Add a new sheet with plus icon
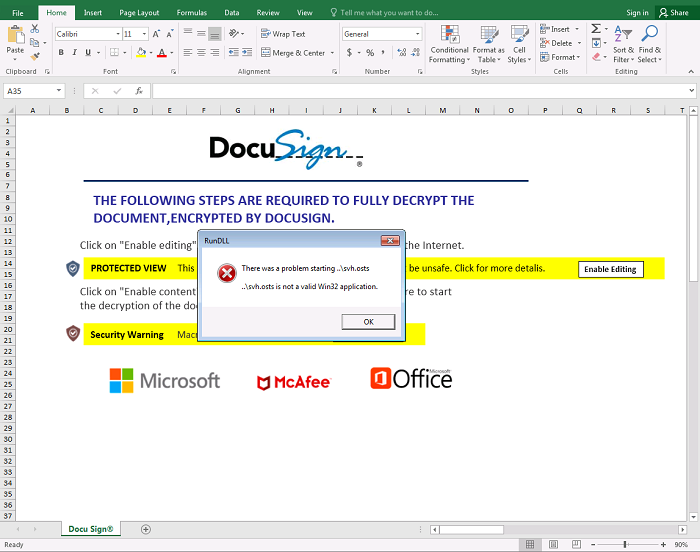The width and height of the screenshot is (700, 552). click(x=146, y=529)
